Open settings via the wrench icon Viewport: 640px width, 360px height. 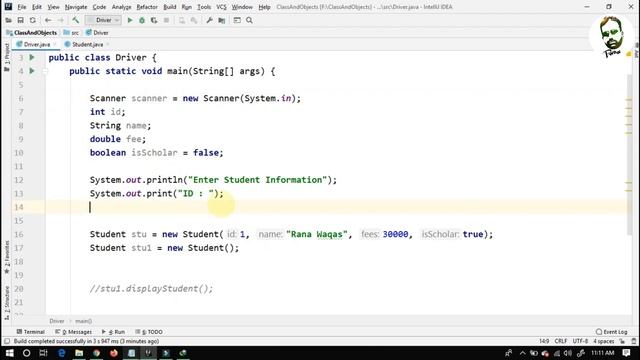[x=209, y=20]
